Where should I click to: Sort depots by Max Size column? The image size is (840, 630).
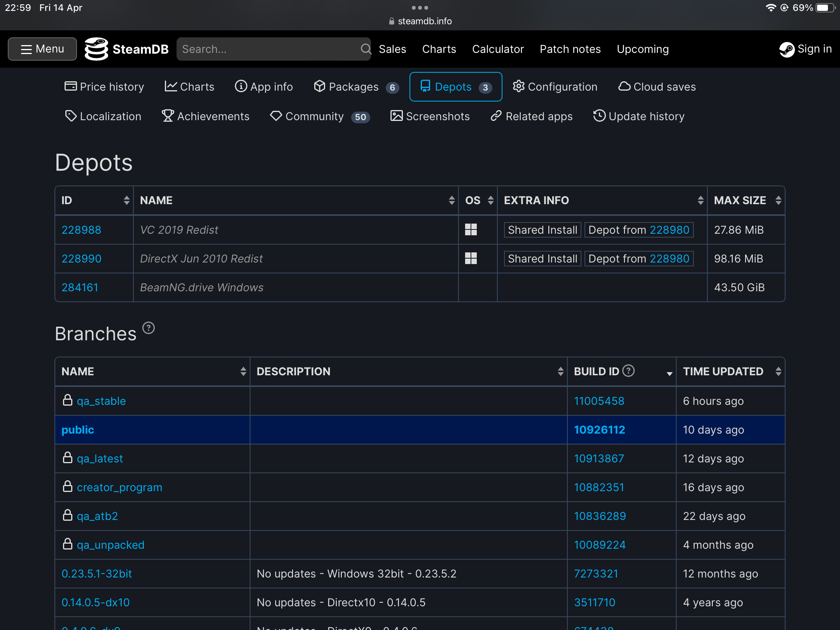click(778, 200)
